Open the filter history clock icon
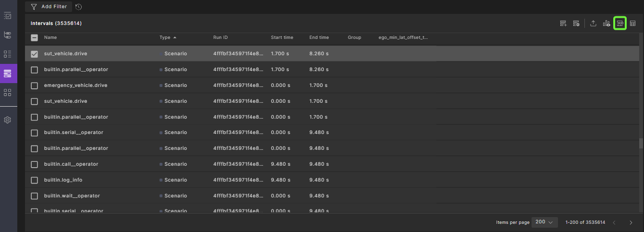The image size is (644, 232). click(78, 7)
